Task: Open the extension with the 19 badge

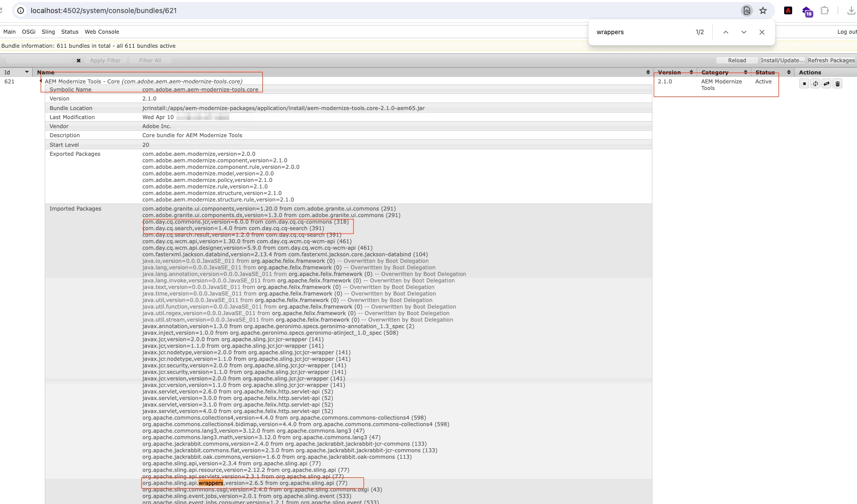Action: click(x=807, y=11)
